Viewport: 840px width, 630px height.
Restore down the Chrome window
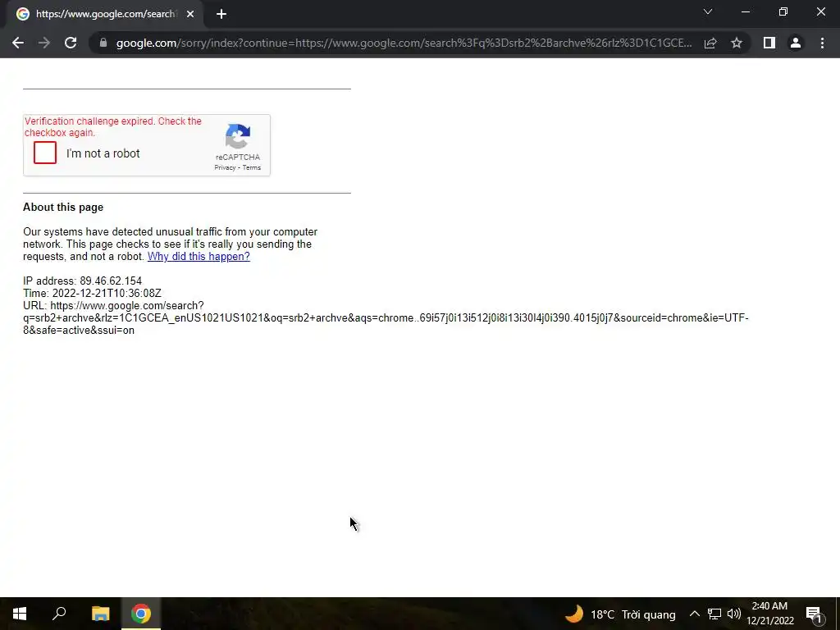click(783, 11)
